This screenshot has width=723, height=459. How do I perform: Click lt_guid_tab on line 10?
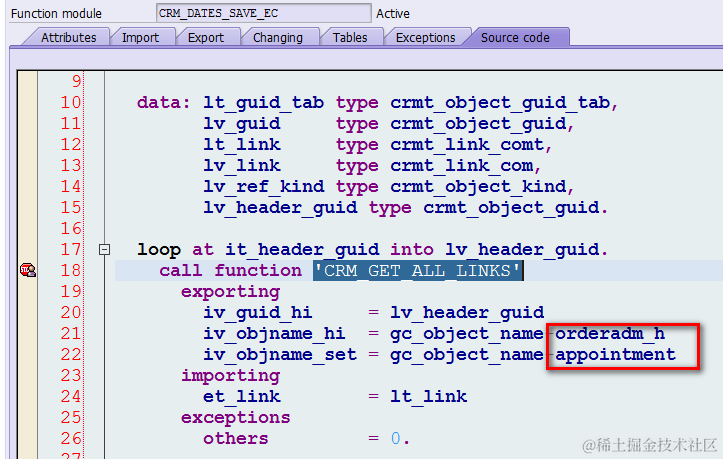coord(263,102)
